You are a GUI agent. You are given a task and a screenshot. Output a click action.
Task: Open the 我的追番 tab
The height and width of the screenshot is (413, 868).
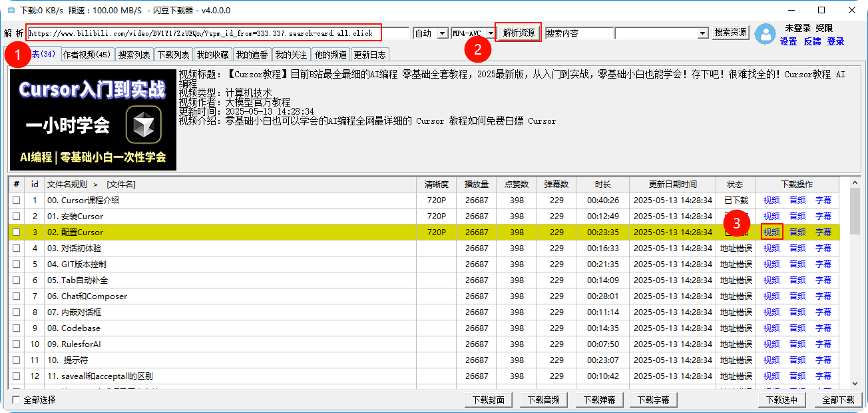pos(252,55)
